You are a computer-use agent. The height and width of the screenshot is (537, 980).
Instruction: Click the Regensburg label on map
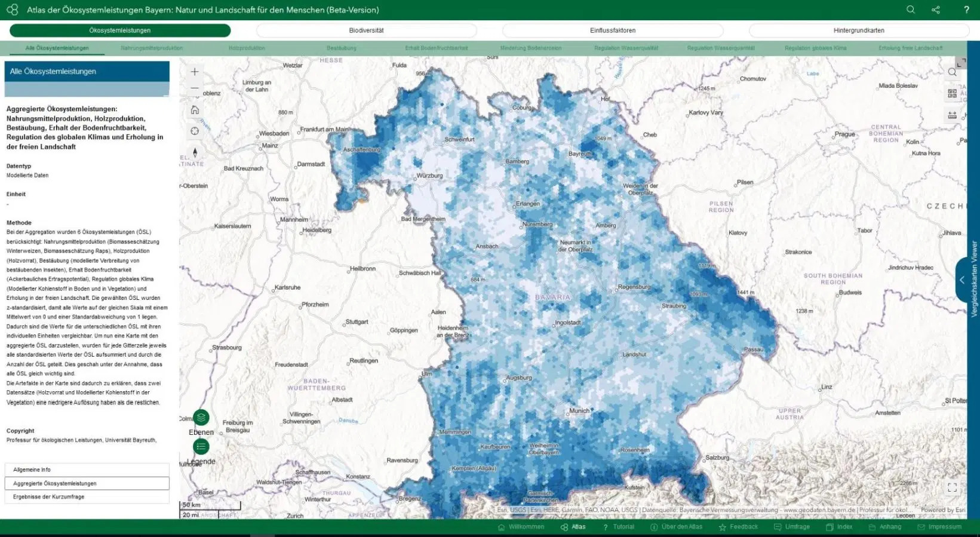point(634,287)
